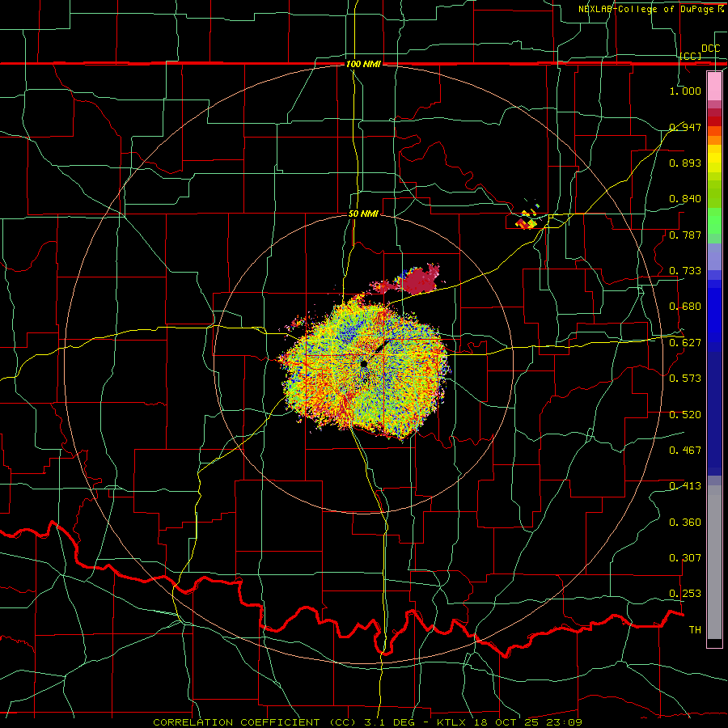
Task: Click the 0.307 legend value
Action: click(x=685, y=558)
